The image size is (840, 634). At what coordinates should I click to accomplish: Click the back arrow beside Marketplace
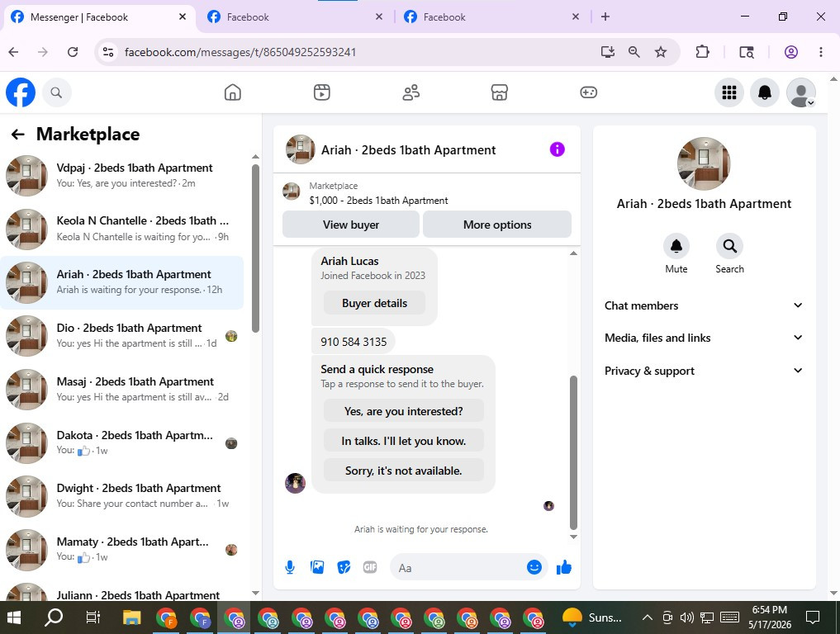pyautogui.click(x=18, y=134)
